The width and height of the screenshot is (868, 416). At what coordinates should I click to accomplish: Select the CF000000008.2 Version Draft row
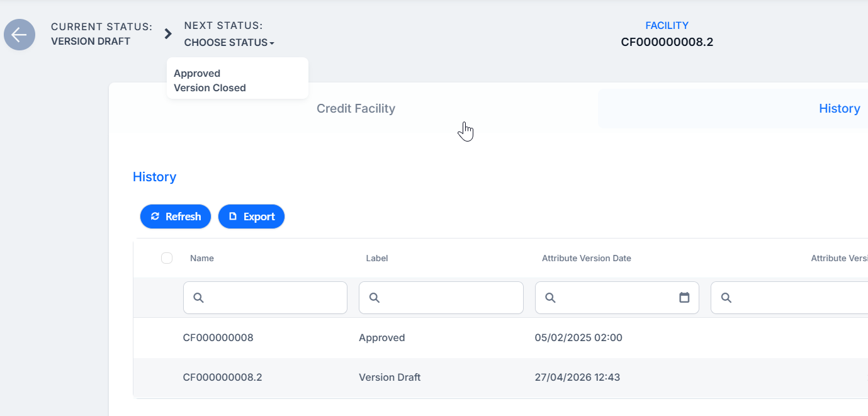tap(500, 378)
